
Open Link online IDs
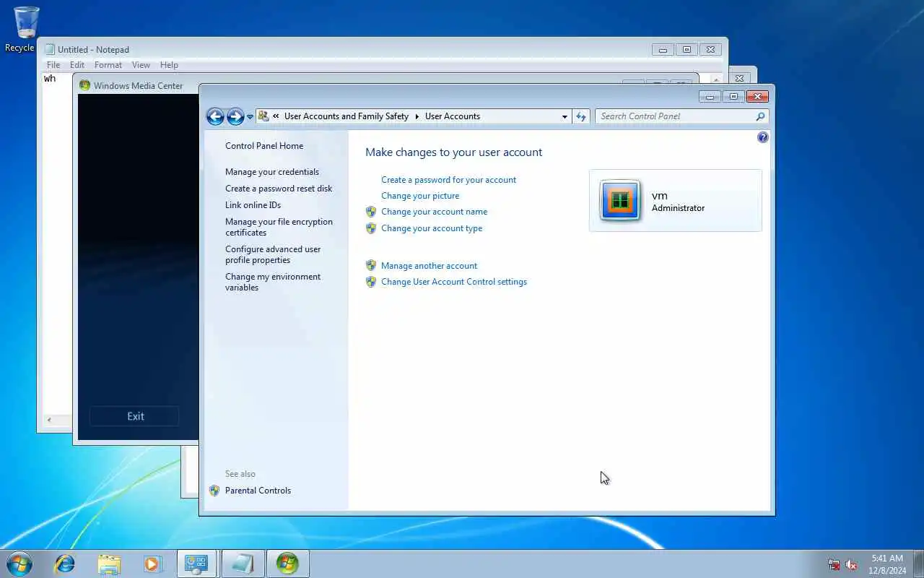click(253, 205)
